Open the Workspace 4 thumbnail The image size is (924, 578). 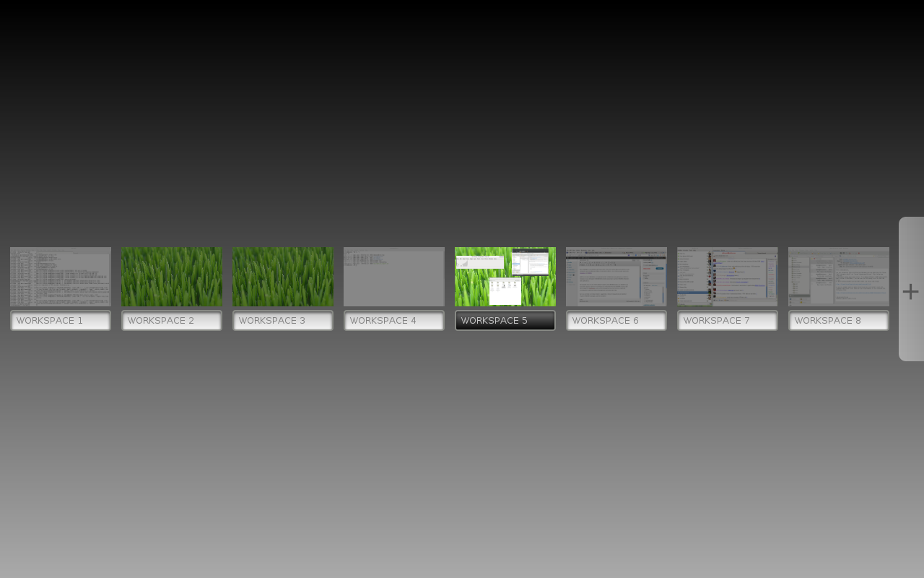click(394, 277)
